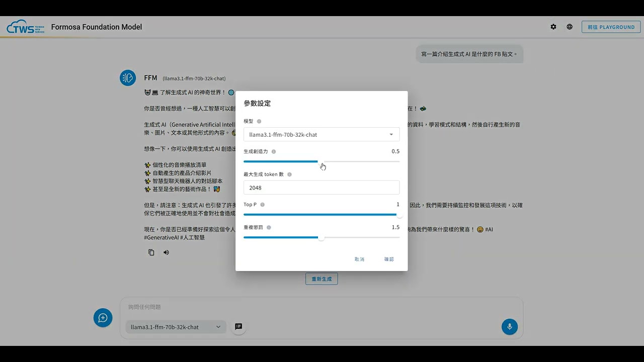
Task: Click the #GenerativeAI #人工智慧 hashtag line
Action: click(x=174, y=237)
